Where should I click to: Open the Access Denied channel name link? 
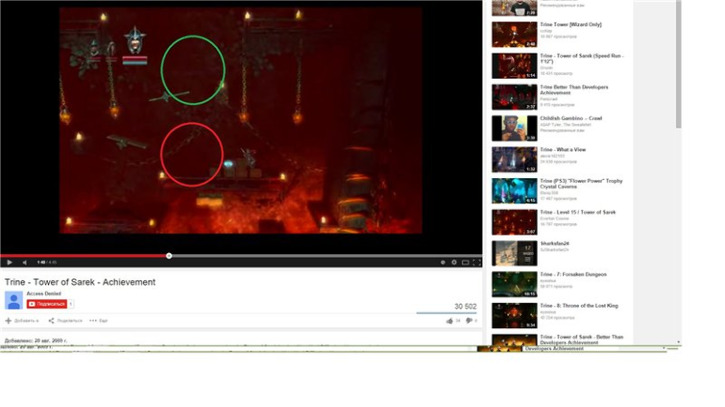43,294
